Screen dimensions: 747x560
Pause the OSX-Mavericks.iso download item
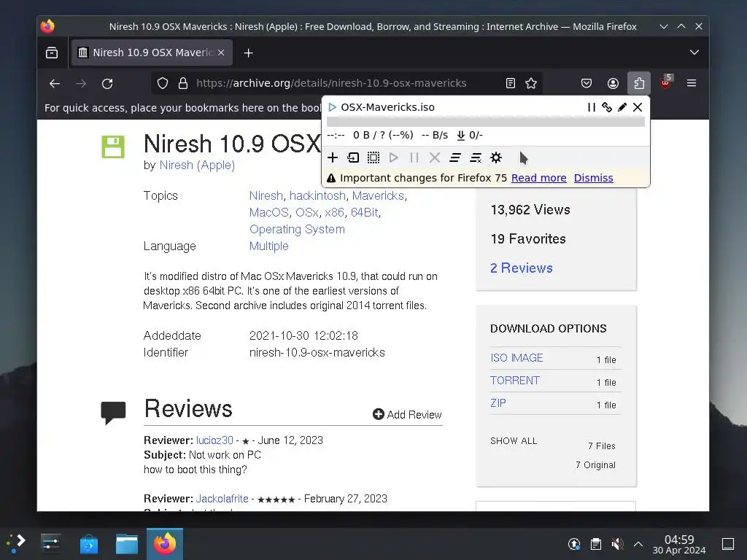tap(591, 107)
